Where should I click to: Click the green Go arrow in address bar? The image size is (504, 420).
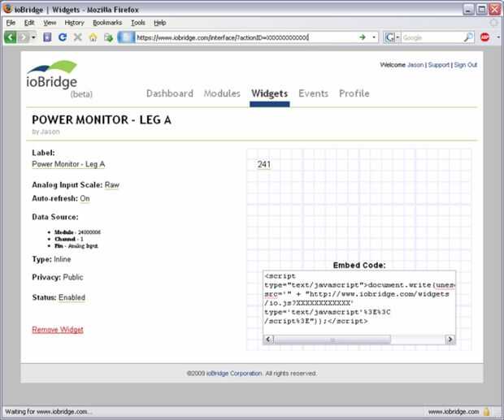click(363, 37)
